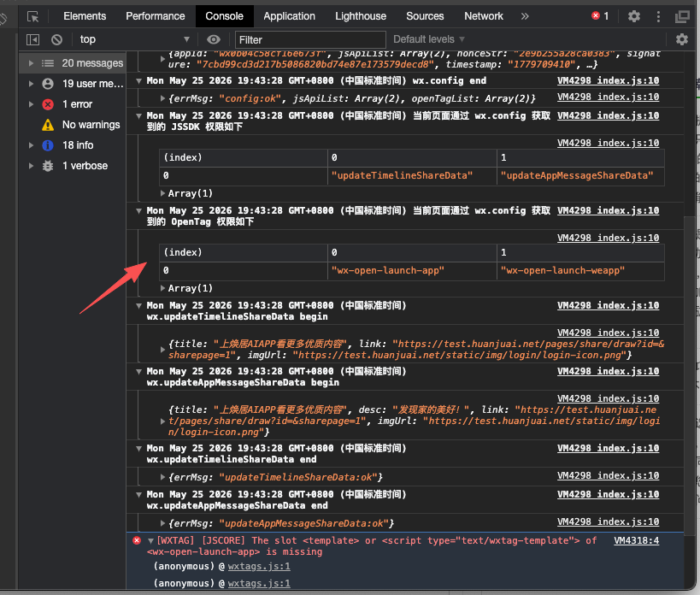
Task: Click the console Filter input field
Action: (x=310, y=39)
